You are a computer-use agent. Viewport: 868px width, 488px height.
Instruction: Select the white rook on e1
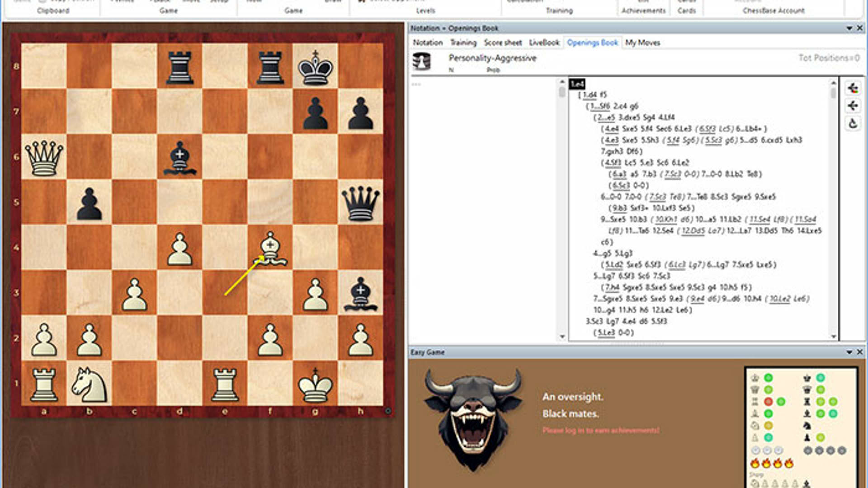click(225, 385)
